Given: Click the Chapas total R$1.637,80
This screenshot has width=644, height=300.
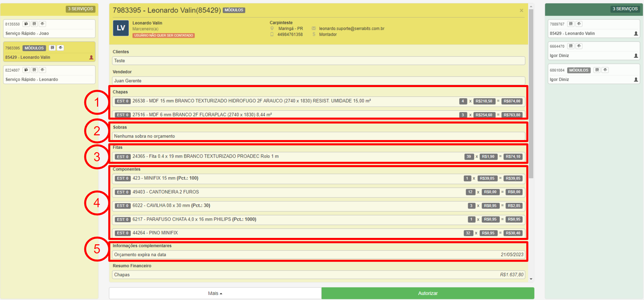Looking at the screenshot, I should point(512,275).
